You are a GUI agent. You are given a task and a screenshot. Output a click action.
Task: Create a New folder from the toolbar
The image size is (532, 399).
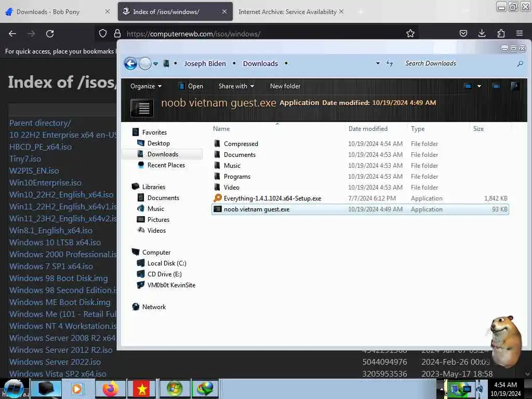[x=285, y=86]
